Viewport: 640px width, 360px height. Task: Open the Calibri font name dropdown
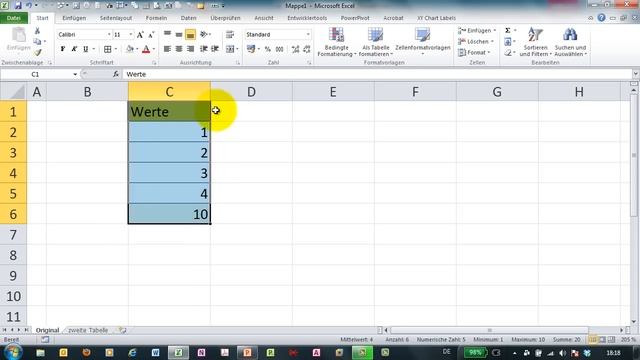[109, 35]
